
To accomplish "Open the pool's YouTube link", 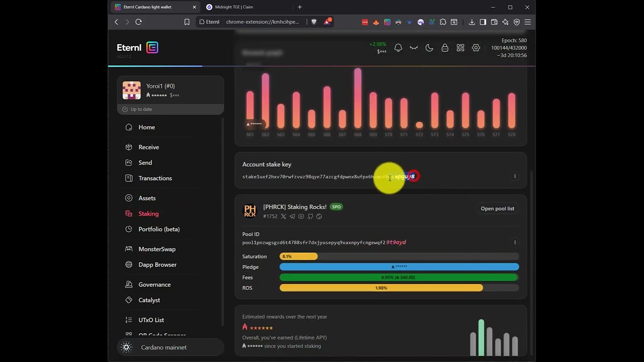I will [x=301, y=216].
